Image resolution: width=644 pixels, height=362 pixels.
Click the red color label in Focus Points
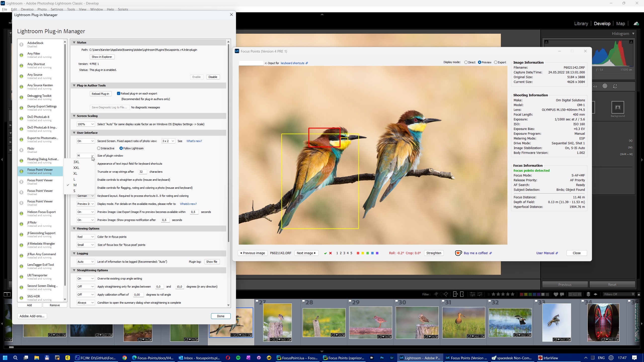coord(358,253)
